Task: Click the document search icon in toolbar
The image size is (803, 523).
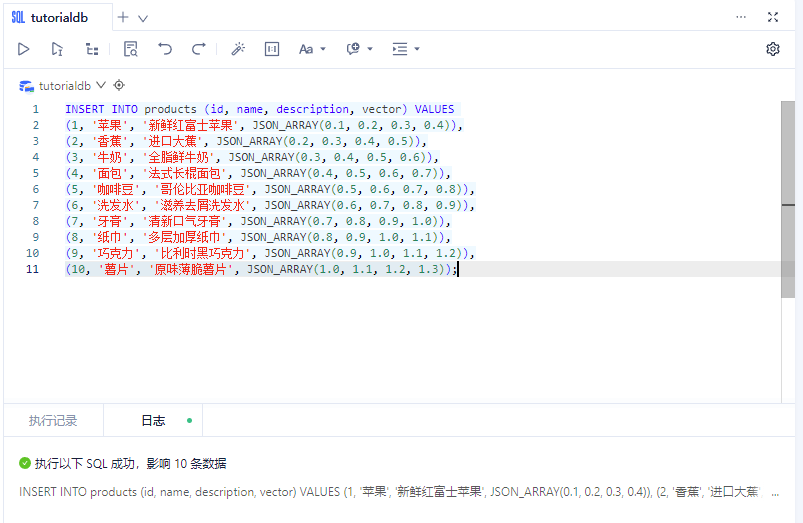Action: coord(131,49)
